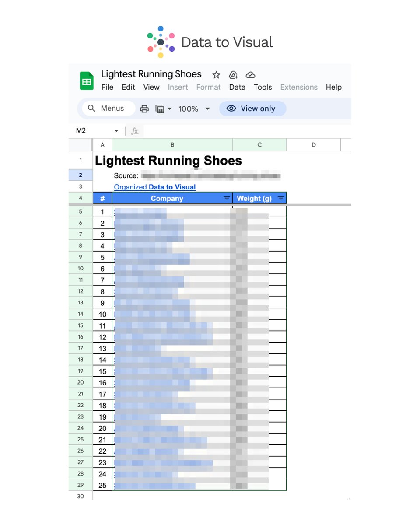Click the Company header cell

(172, 198)
